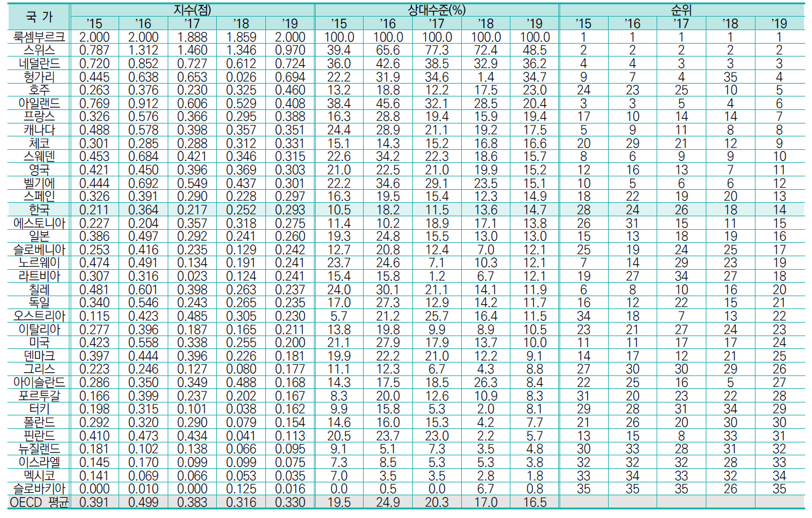Click the 순위 group header
This screenshot has height=518, width=812.
click(681, 10)
